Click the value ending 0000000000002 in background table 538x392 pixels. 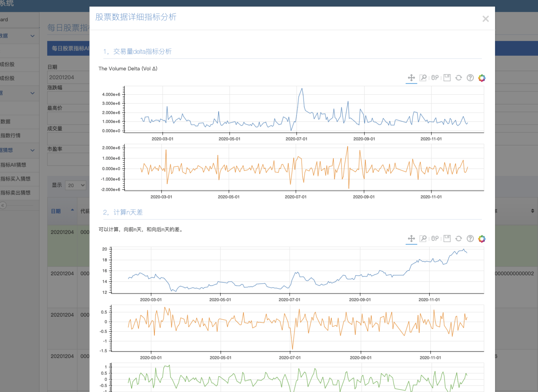pyautogui.click(x=514, y=274)
